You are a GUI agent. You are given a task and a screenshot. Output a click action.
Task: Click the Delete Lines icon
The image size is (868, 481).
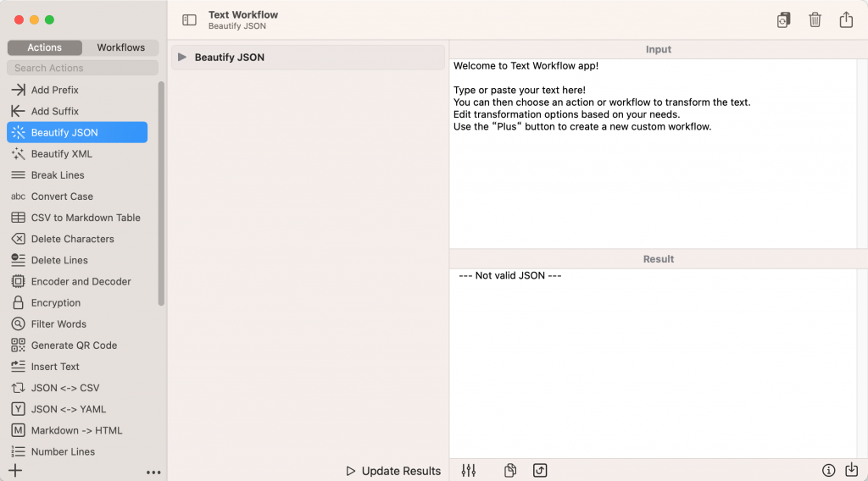pyautogui.click(x=19, y=260)
